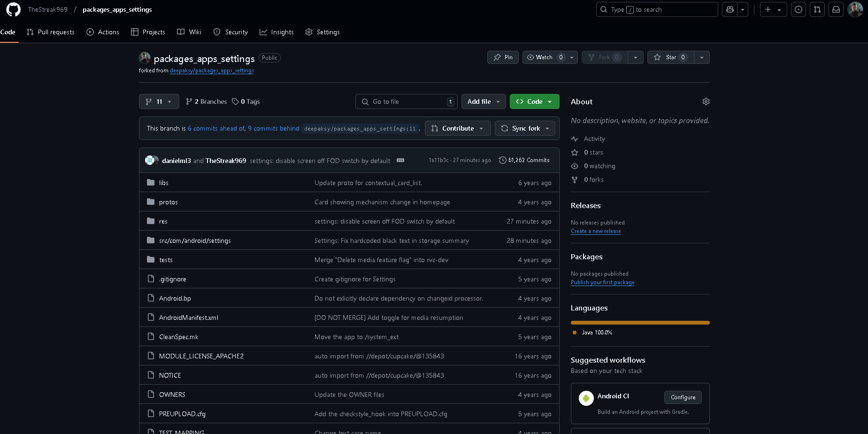View the 0 Tags list
The height and width of the screenshot is (434, 868).
pos(246,101)
